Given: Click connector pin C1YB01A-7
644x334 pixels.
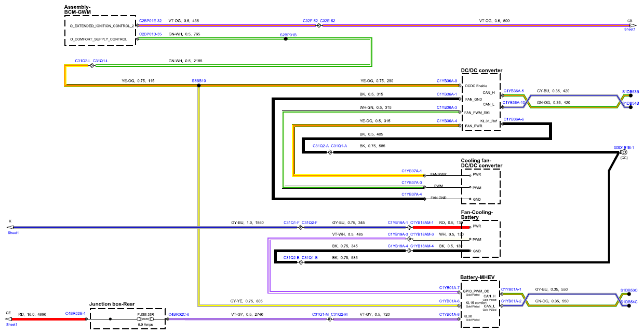Looking at the screenshot, I should pos(449,287).
